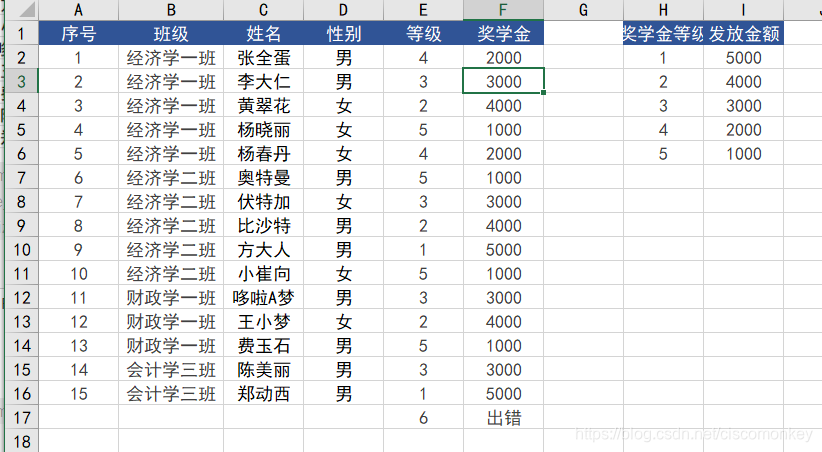Click 1000 in the 发放金额 column
822x452 pixels.
click(x=743, y=154)
